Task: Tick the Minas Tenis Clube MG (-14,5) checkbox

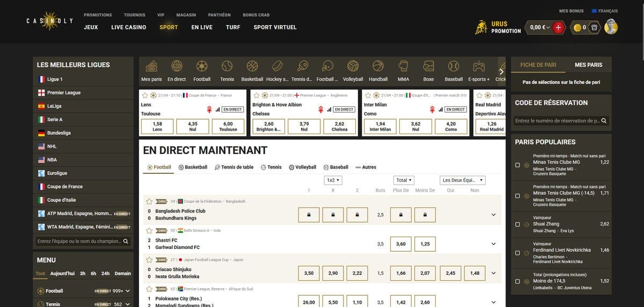Action: pos(517,196)
